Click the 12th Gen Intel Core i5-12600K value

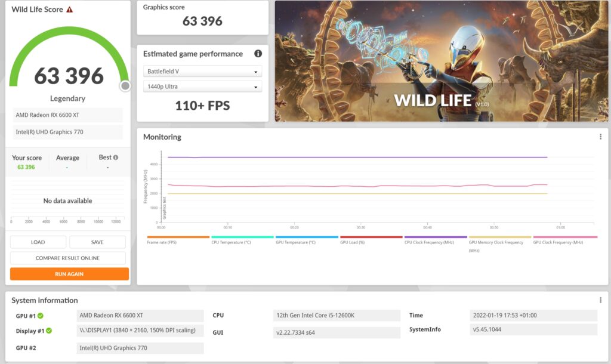(337, 315)
